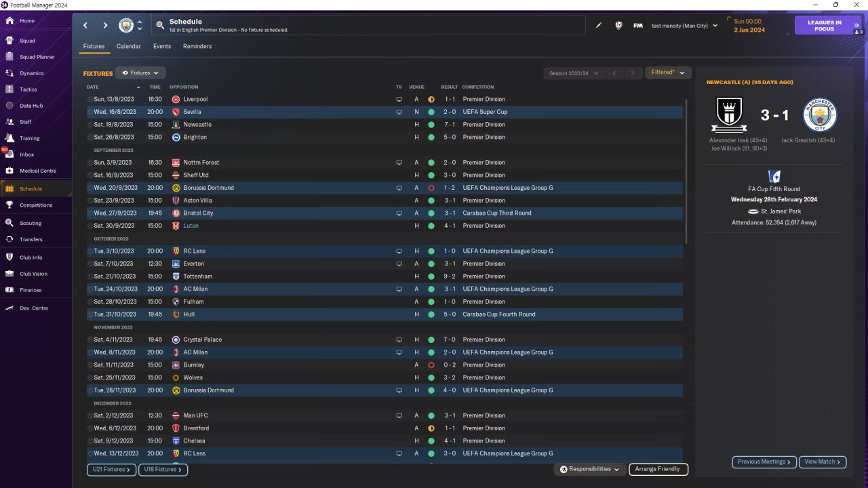The height and width of the screenshot is (488, 868).
Task: Open the FM menu logo
Action: click(x=638, y=26)
